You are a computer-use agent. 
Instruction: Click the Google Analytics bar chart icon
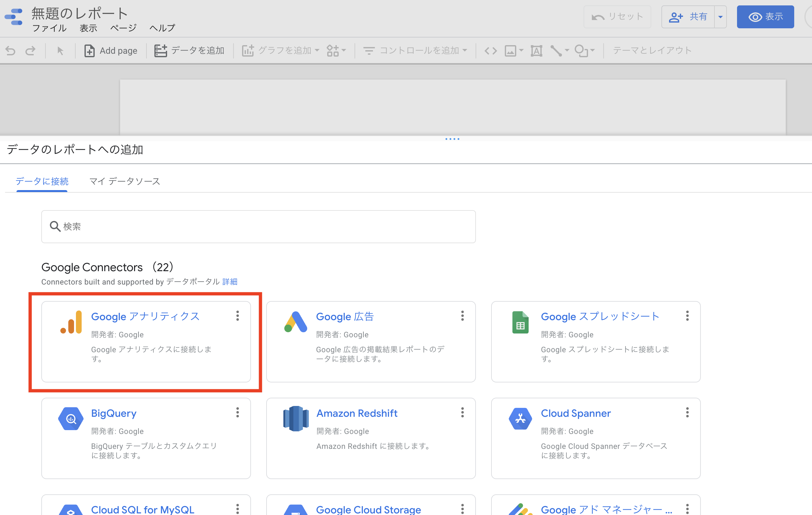tap(71, 322)
